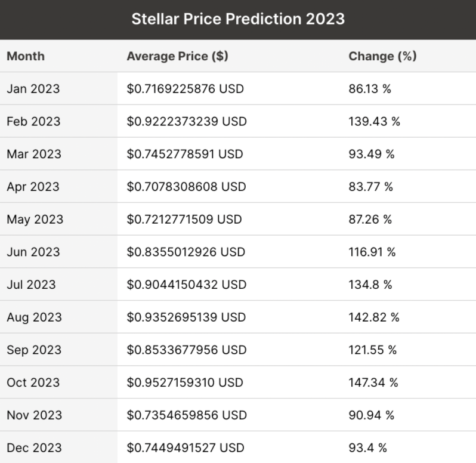476x463 pixels.
Task: Select the $0.7354659856 USD price cell
Action: (x=186, y=415)
